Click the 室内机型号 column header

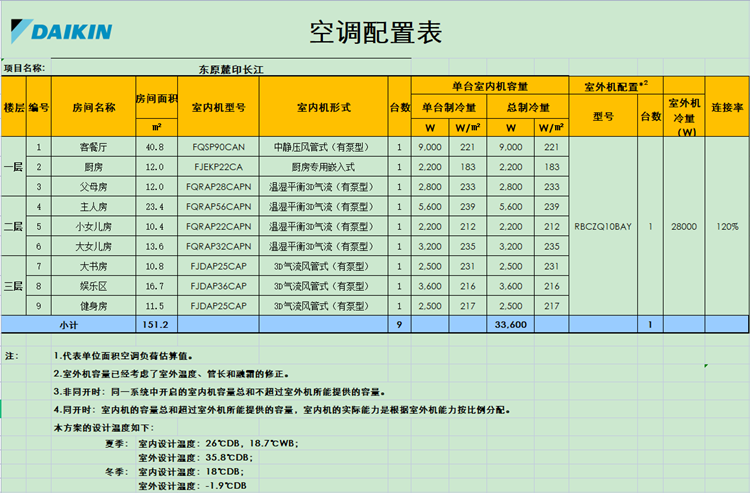coord(218,107)
